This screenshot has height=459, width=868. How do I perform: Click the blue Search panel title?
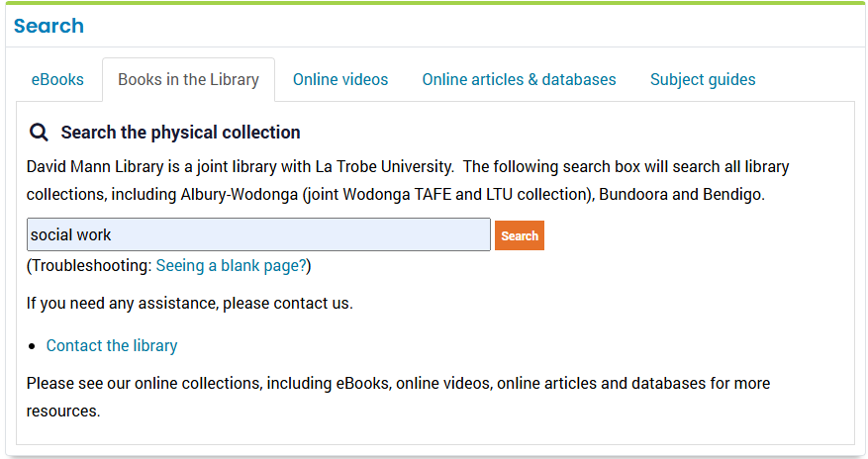click(48, 26)
